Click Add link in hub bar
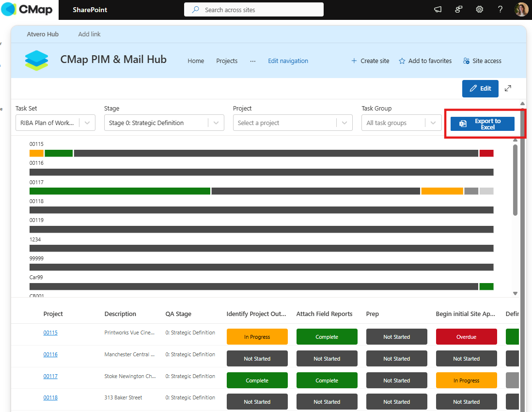The image size is (532, 412). tap(89, 34)
